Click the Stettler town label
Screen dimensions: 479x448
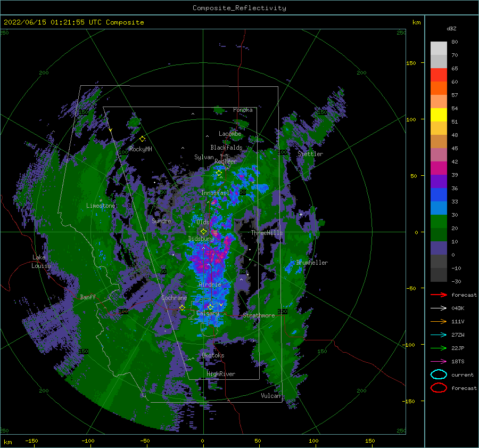point(310,154)
